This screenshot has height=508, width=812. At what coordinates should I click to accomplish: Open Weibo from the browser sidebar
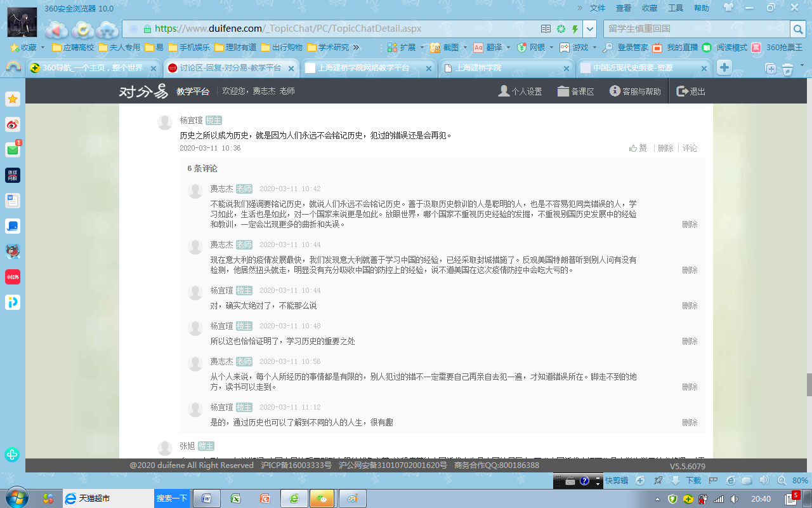(x=13, y=124)
